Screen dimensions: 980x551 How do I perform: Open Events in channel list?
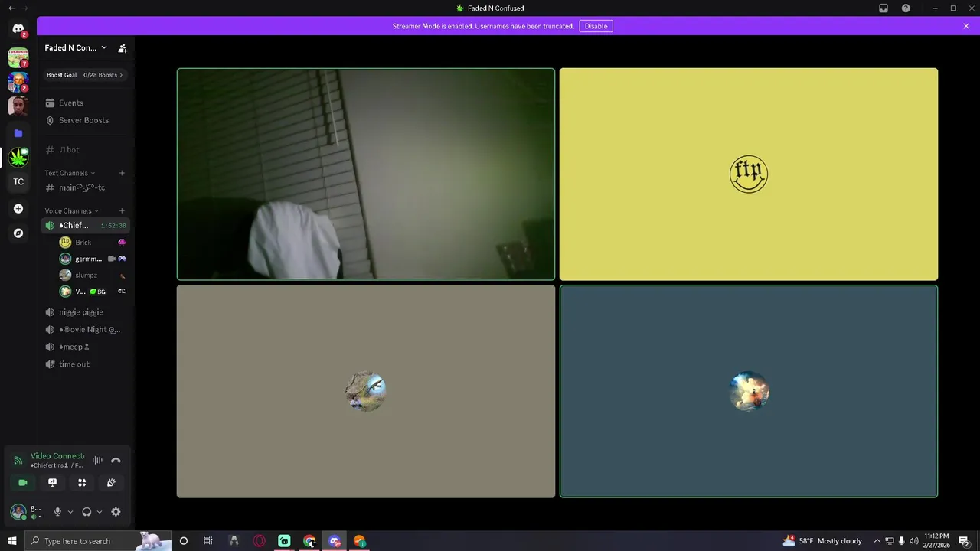point(85,103)
